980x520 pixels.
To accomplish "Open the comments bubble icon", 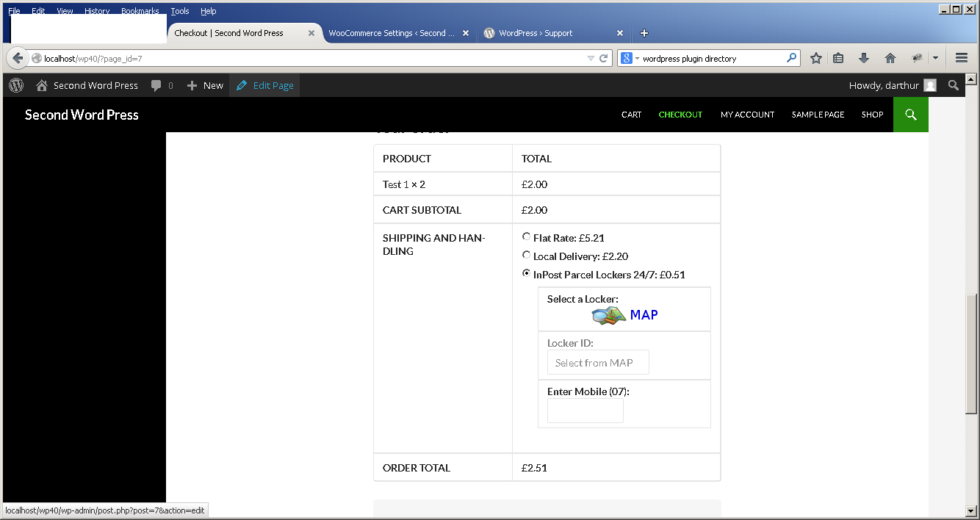I will pyautogui.click(x=156, y=86).
